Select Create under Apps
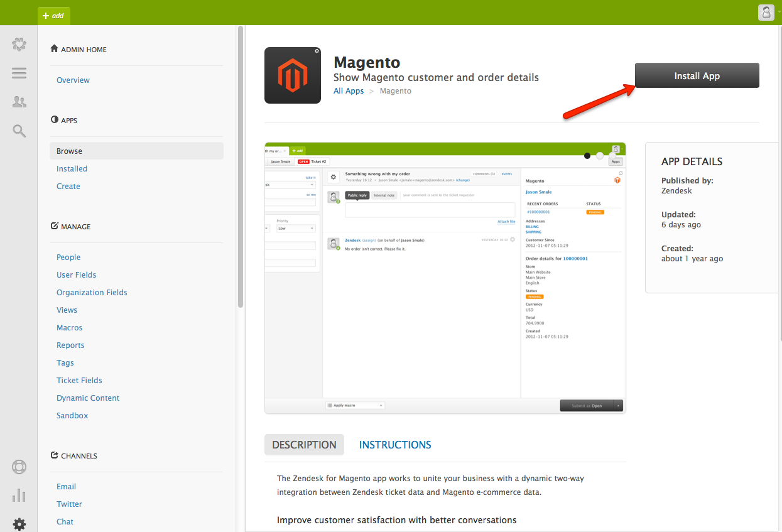The height and width of the screenshot is (532, 782). pos(68,187)
